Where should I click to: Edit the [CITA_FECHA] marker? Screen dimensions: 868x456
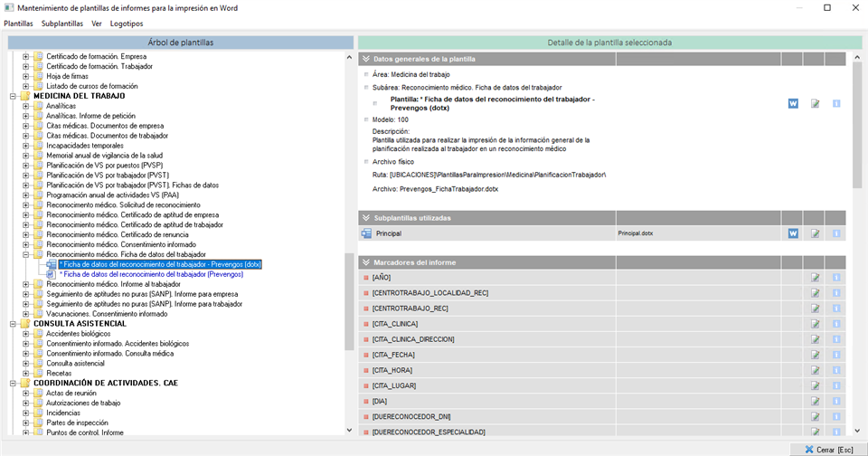click(815, 355)
